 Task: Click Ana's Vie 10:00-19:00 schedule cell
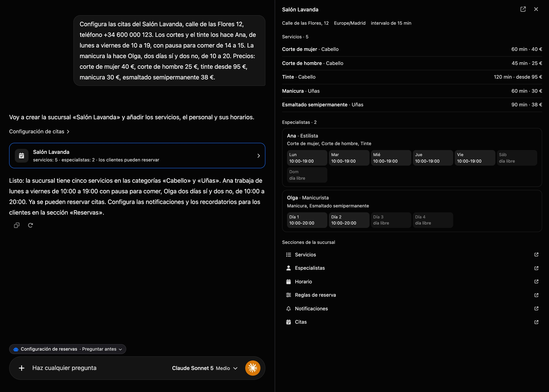pyautogui.click(x=475, y=158)
